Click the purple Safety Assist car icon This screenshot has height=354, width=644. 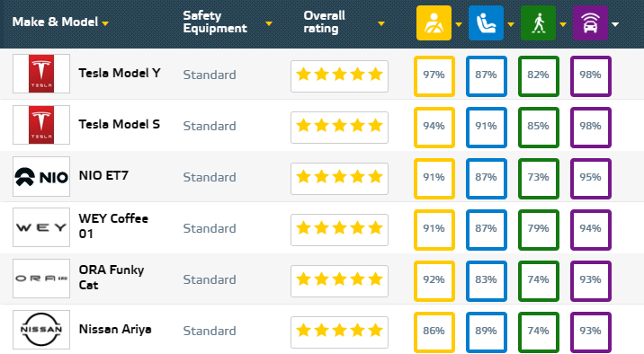pyautogui.click(x=590, y=23)
